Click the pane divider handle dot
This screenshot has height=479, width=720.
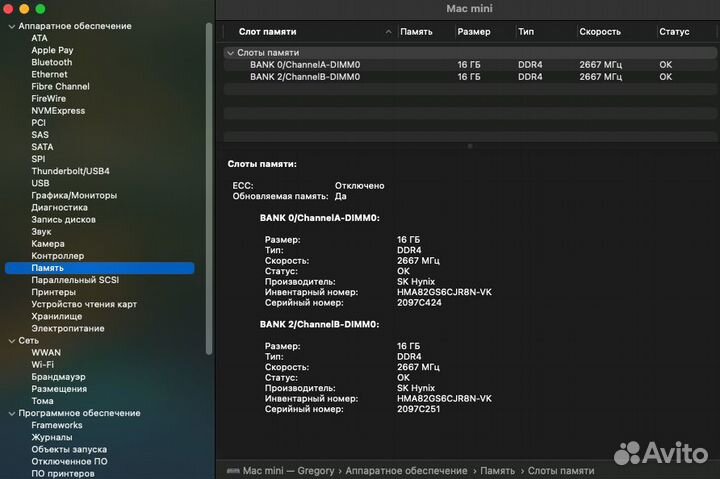(470, 146)
